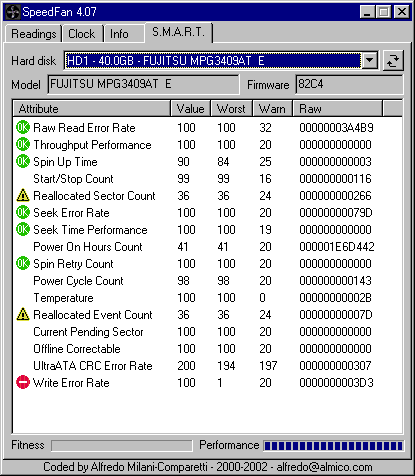This screenshot has width=415, height=476.
Task: Sort by the Warn column header
Action: (x=273, y=109)
